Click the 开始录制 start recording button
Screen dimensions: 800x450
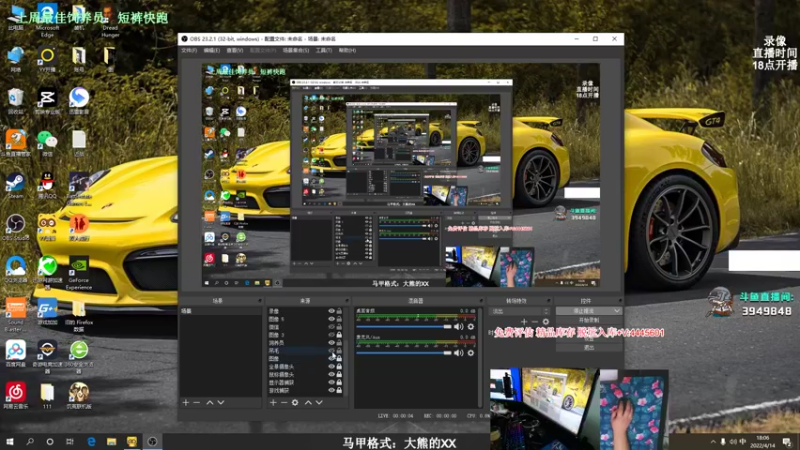coord(589,320)
